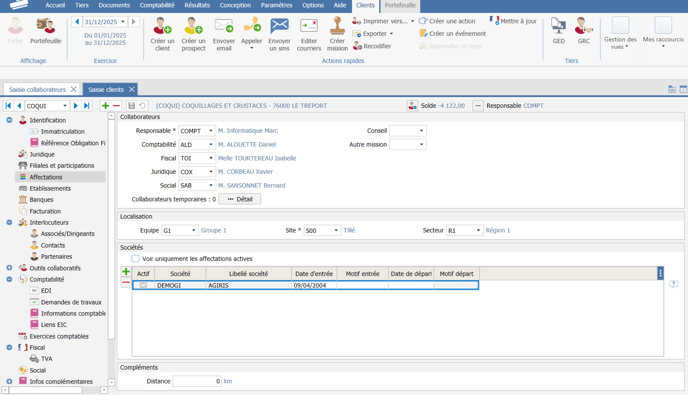Close the Saisie clients tab
The width and height of the screenshot is (688, 395).
point(132,90)
